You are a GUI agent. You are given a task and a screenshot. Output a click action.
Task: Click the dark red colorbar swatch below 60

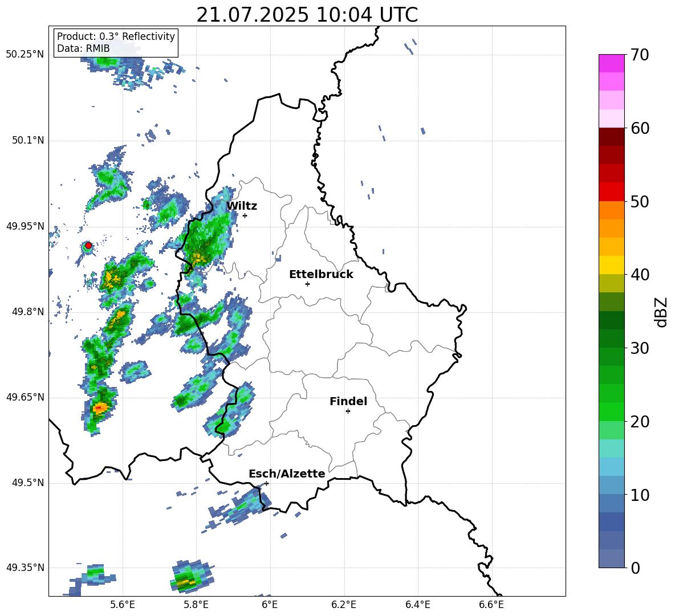611,137
